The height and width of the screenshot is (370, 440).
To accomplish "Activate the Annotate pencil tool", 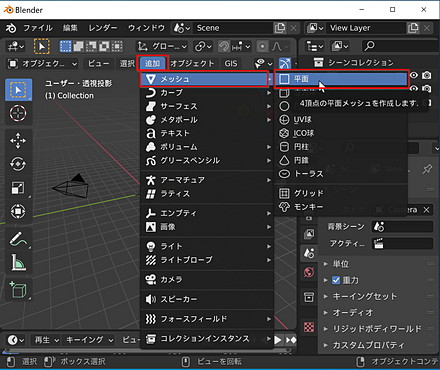I will click(x=18, y=239).
